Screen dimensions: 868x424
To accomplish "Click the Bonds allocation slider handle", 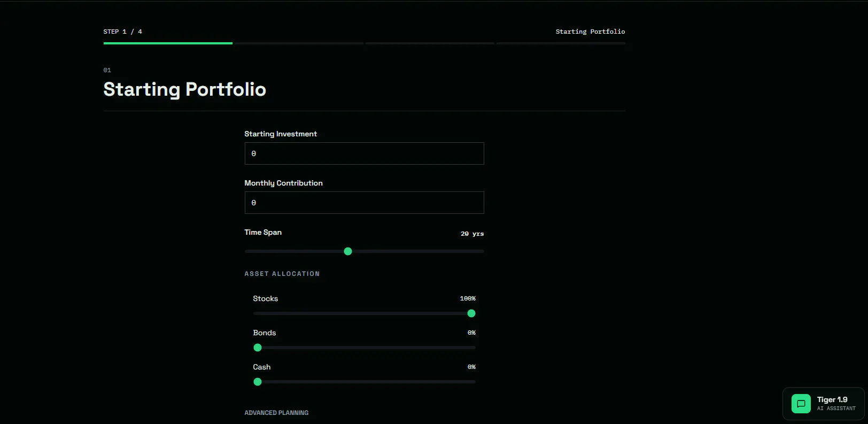I will click(258, 348).
